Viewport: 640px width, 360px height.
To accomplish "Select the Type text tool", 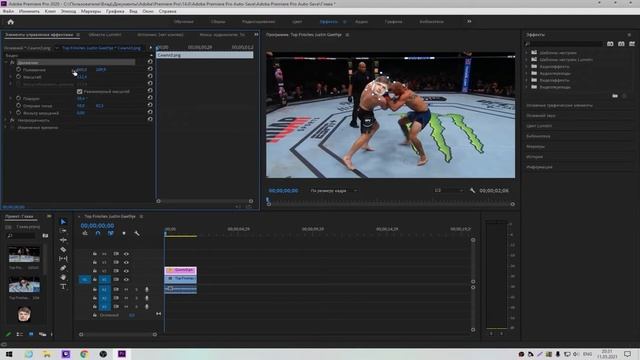I will click(x=63, y=287).
